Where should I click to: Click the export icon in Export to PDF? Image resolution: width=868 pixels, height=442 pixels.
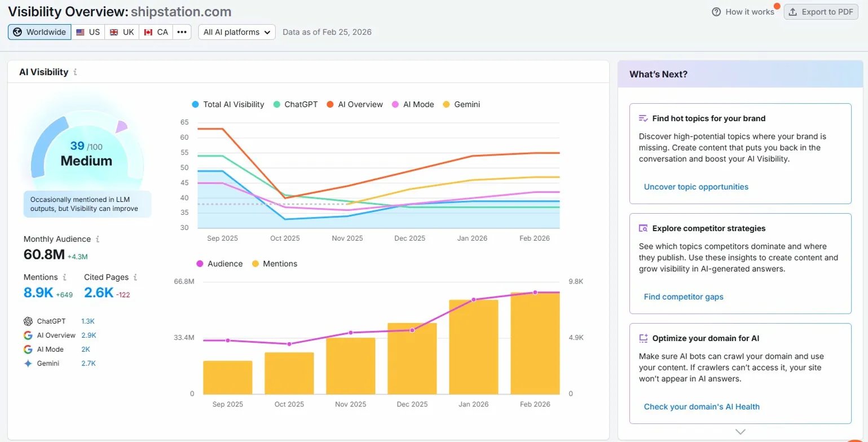pos(792,12)
